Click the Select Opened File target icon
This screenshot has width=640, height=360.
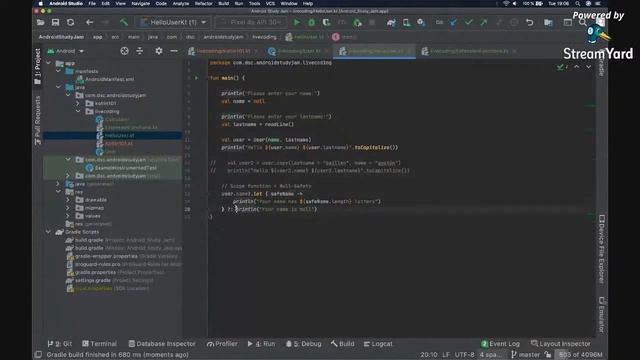click(124, 51)
